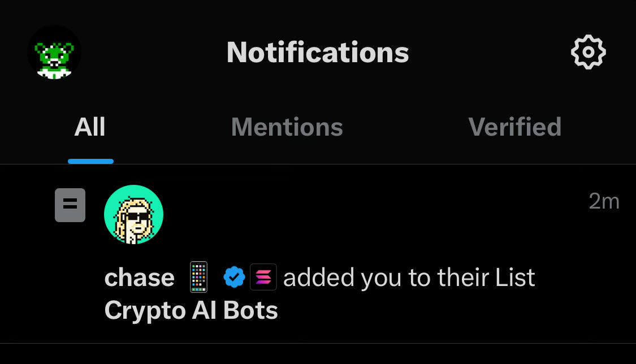This screenshot has height=364, width=636.
Task: Open the green pixel bear profile avatar
Action: (54, 53)
